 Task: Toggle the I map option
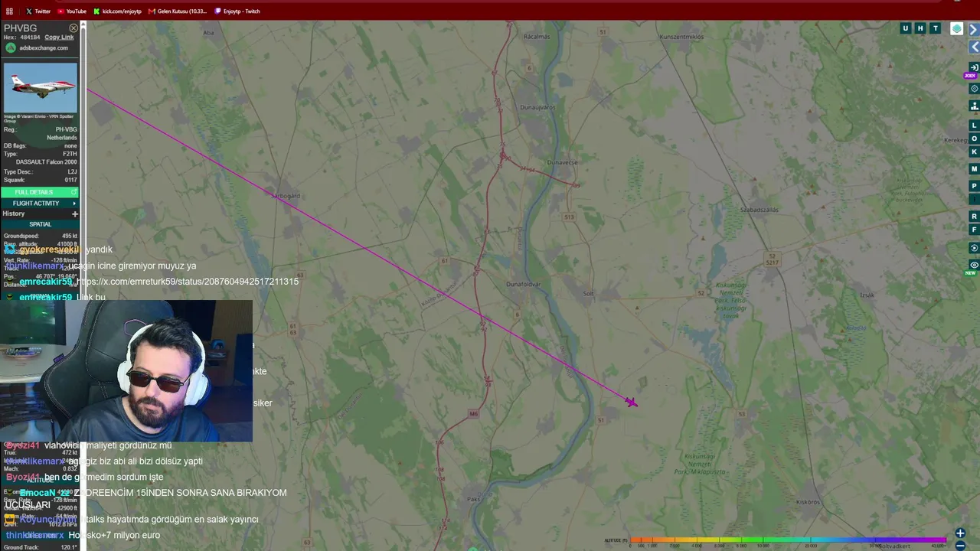click(974, 199)
